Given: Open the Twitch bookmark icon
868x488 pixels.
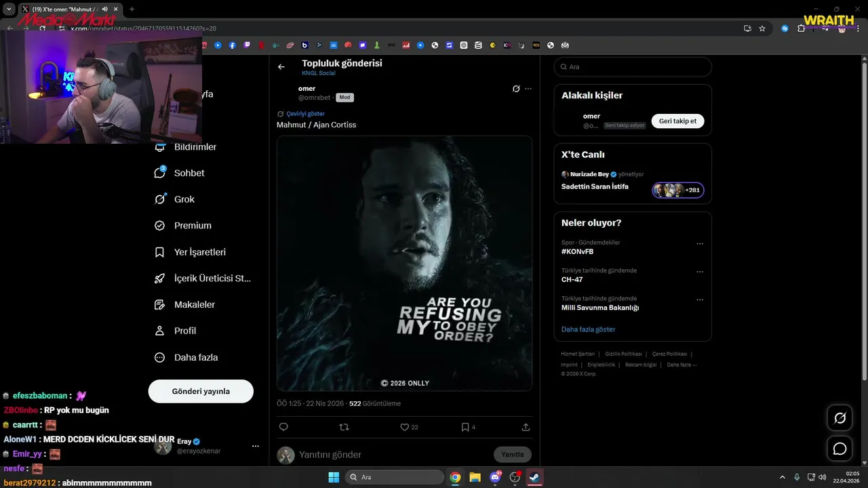Looking at the screenshot, I should coord(247,45).
